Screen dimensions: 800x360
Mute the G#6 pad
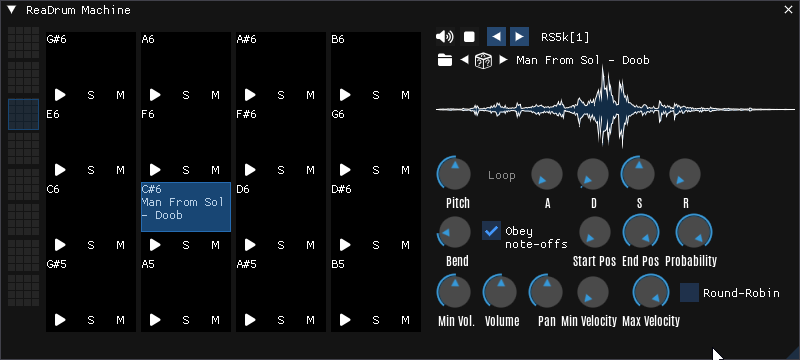point(120,95)
